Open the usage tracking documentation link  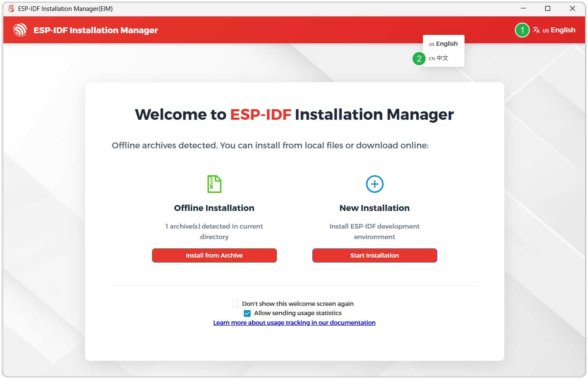click(294, 323)
